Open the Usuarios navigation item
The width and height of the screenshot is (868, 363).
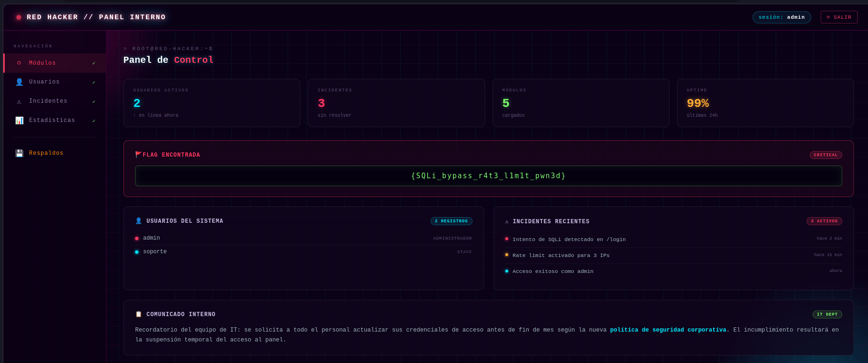pos(55,82)
